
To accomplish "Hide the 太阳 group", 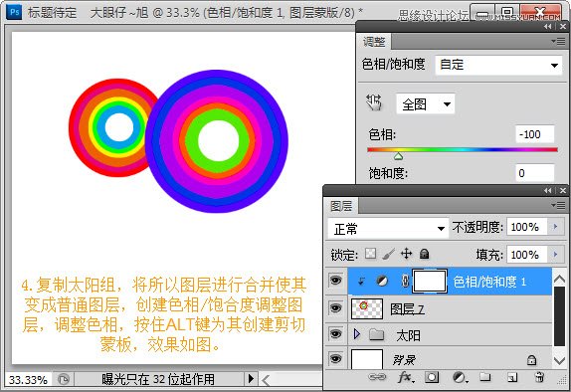I will point(335,333).
